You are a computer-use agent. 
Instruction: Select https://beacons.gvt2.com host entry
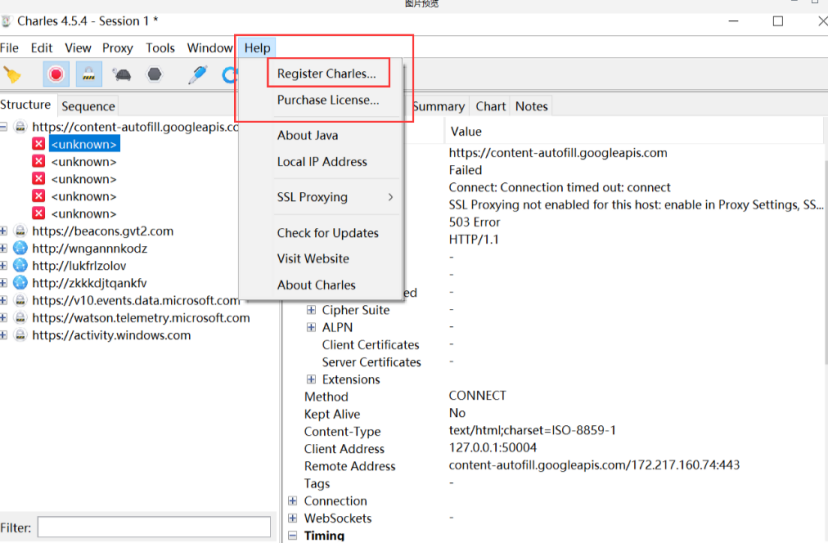click(102, 231)
